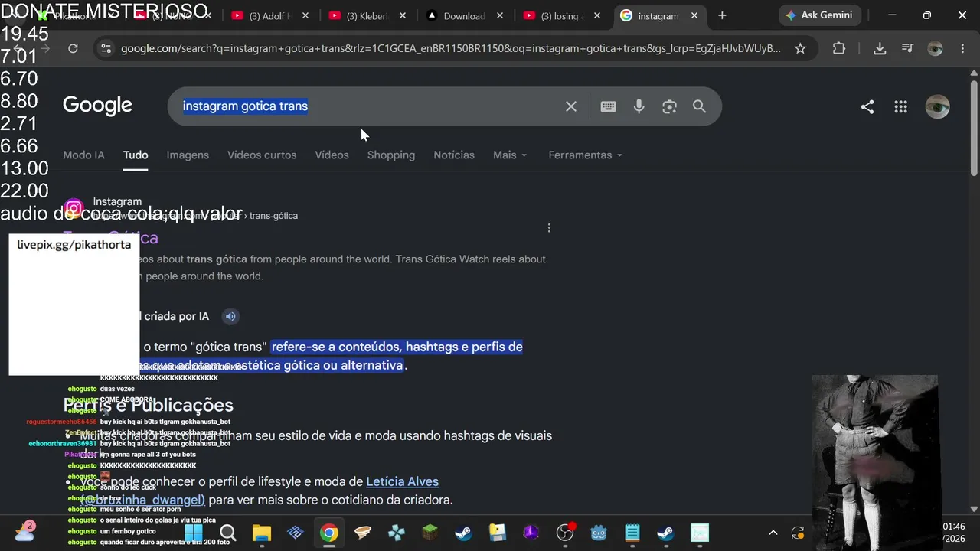
Task: Open File Explorer from the taskbar
Action: [261, 533]
